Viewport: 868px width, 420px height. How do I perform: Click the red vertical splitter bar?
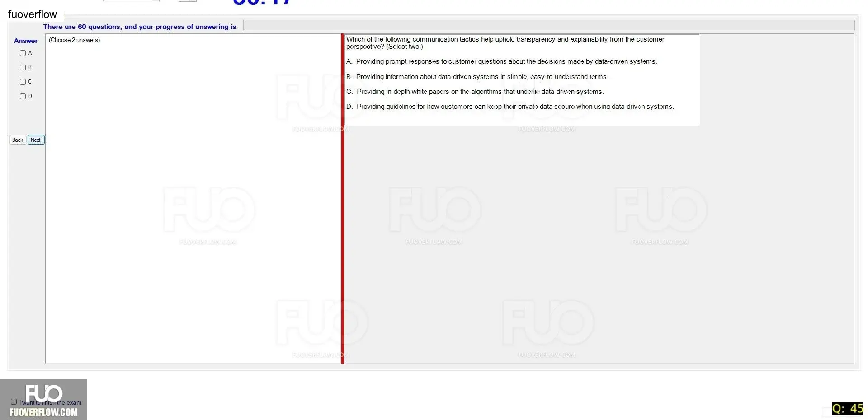pyautogui.click(x=343, y=199)
